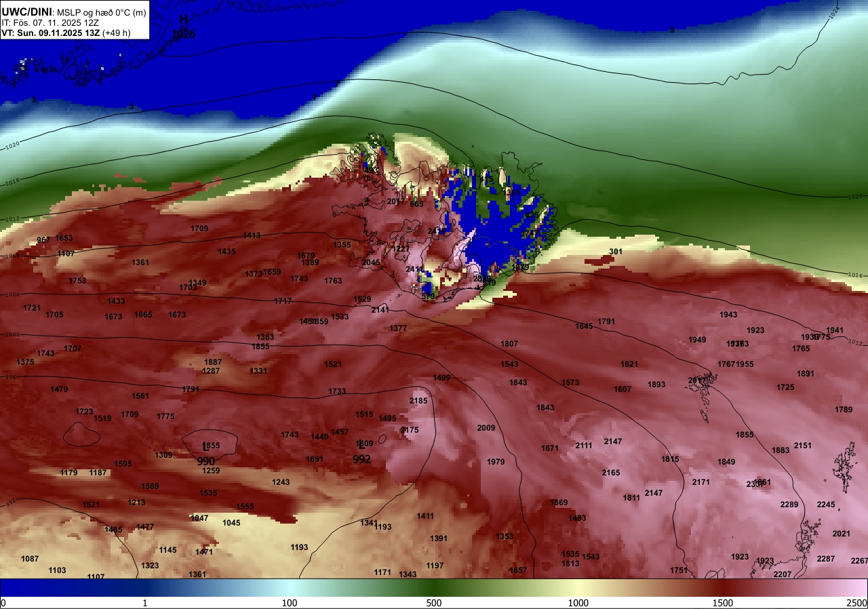Image resolution: width=868 pixels, height=609 pixels.
Task: Click the 1500 tick label on the color scale
Action: pos(723,603)
